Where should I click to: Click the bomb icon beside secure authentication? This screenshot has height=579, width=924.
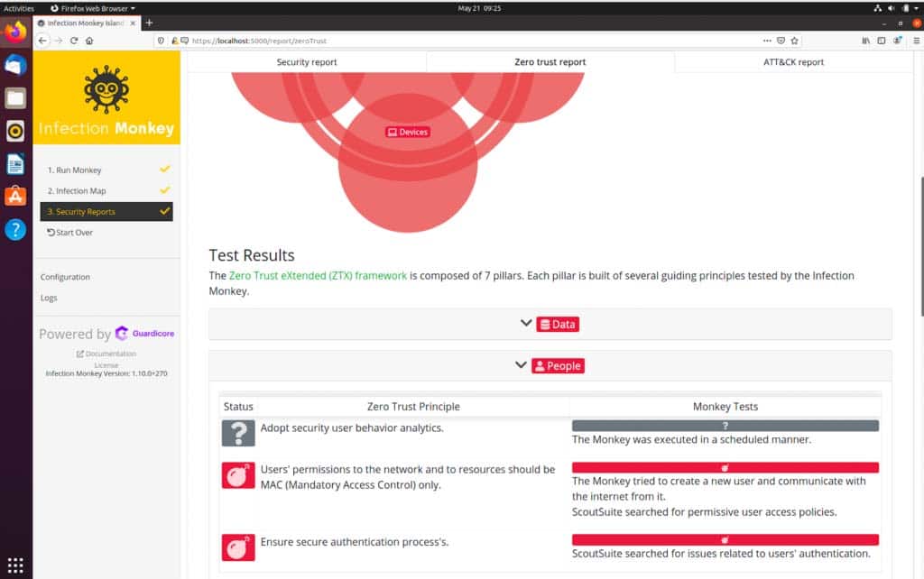[238, 547]
